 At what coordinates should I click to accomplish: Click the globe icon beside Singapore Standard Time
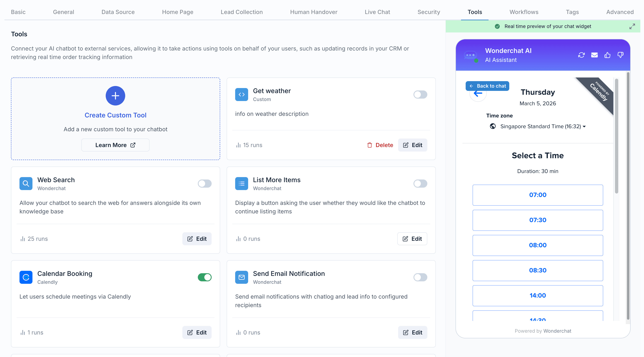click(493, 126)
